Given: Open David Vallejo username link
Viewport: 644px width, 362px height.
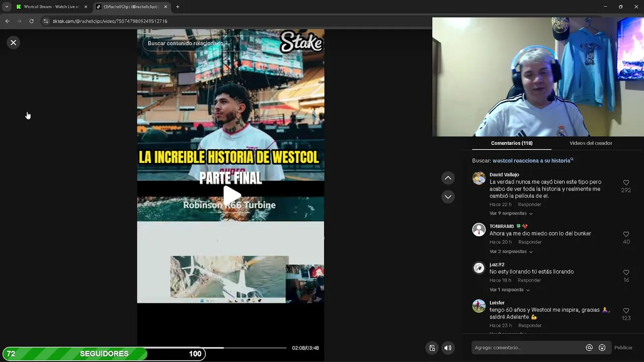Looking at the screenshot, I should pyautogui.click(x=504, y=175).
